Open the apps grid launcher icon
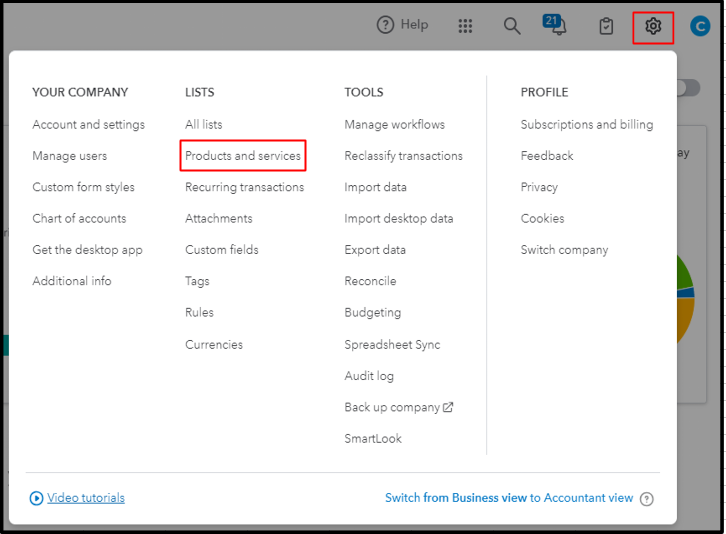The height and width of the screenshot is (534, 726). point(465,26)
